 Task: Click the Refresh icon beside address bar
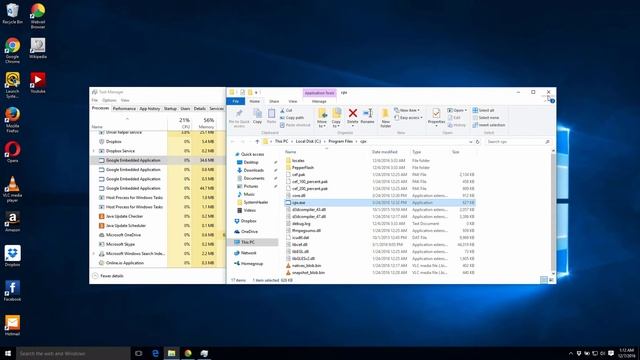478,142
